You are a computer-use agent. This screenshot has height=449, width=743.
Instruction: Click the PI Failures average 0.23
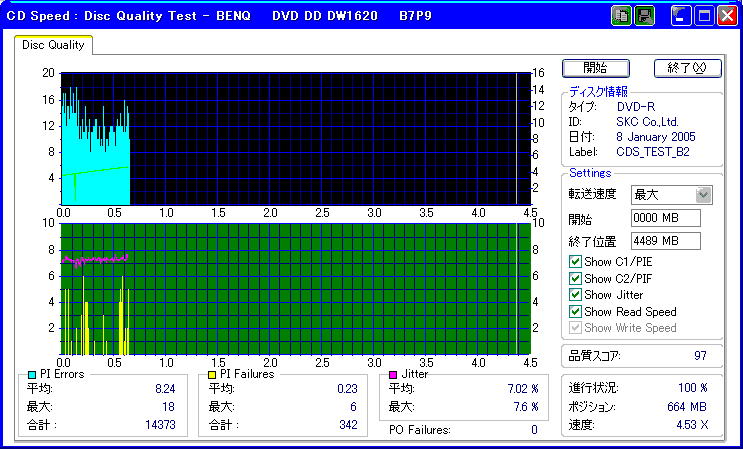pos(347,389)
